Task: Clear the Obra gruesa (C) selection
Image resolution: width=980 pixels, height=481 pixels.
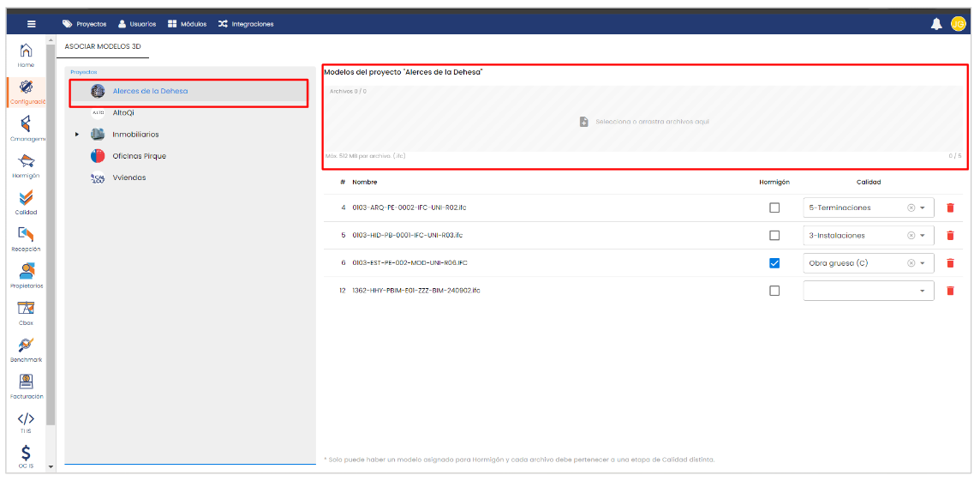Action: pos(911,263)
